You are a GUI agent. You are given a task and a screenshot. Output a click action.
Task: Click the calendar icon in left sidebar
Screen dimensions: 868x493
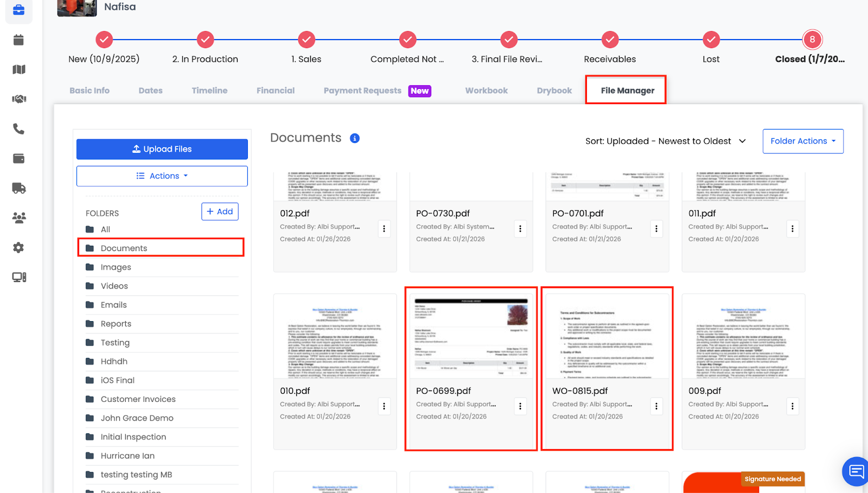(19, 40)
